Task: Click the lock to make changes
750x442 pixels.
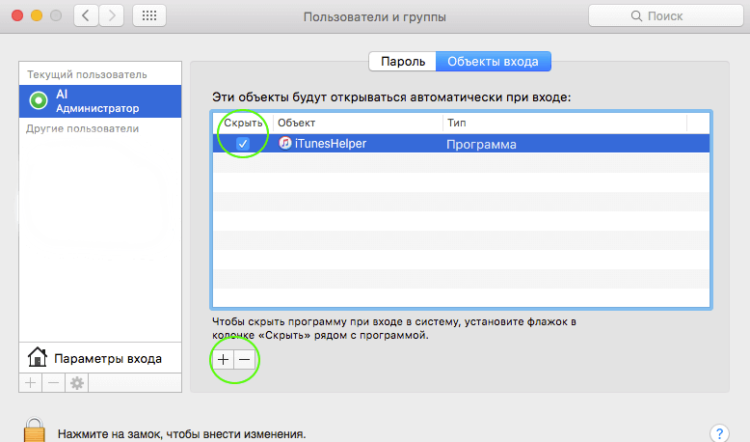Action: pyautogui.click(x=34, y=430)
